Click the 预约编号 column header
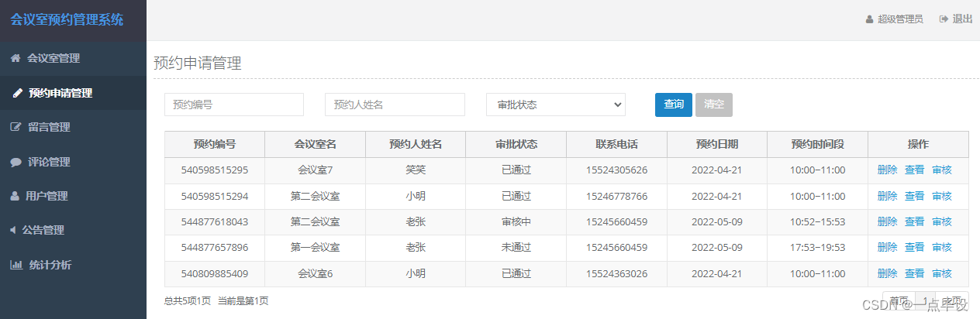The width and height of the screenshot is (980, 319). pyautogui.click(x=215, y=144)
